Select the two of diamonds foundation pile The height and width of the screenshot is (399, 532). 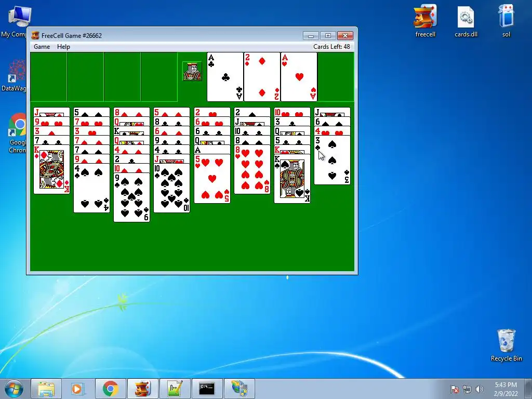coord(262,77)
